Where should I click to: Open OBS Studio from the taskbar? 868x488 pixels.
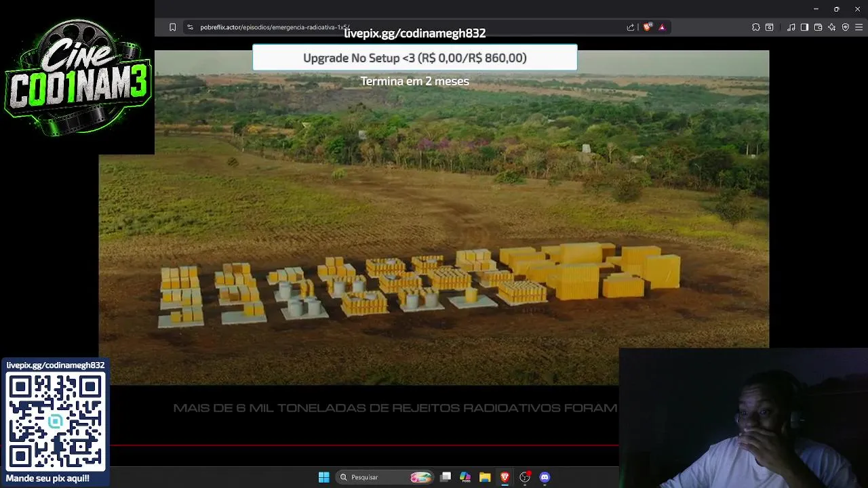[x=525, y=477]
